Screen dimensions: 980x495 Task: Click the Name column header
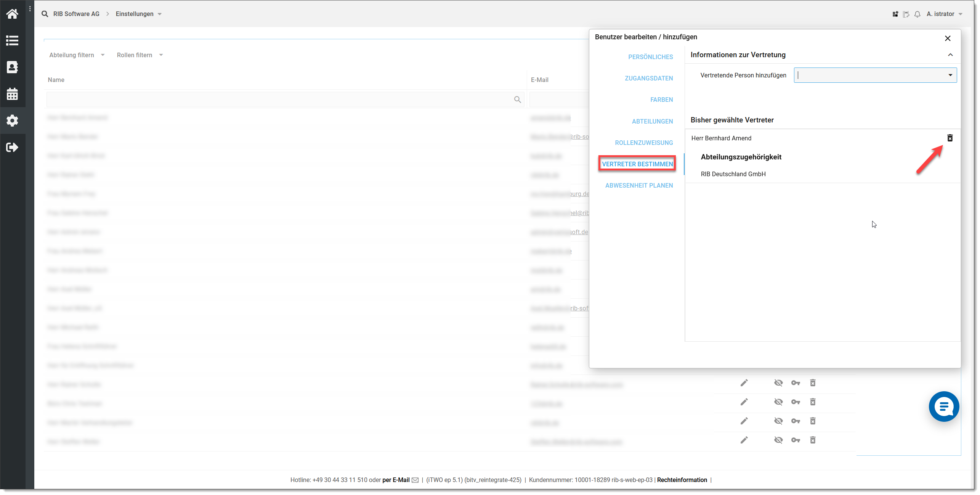[56, 80]
